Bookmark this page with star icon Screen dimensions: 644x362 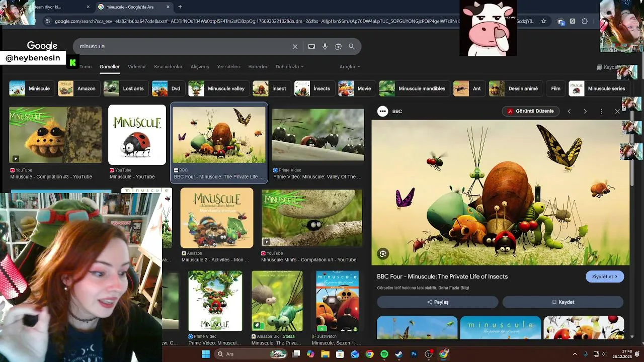(x=543, y=21)
